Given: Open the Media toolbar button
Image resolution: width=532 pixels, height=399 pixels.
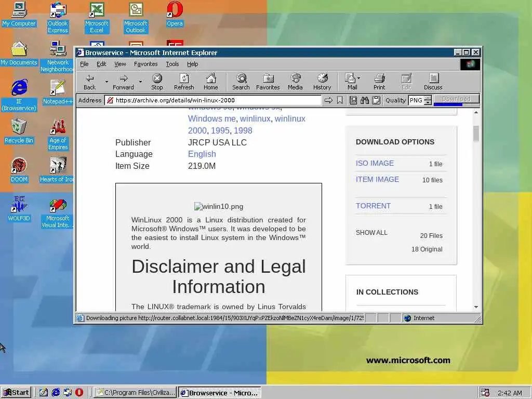Looking at the screenshot, I should 295,82.
